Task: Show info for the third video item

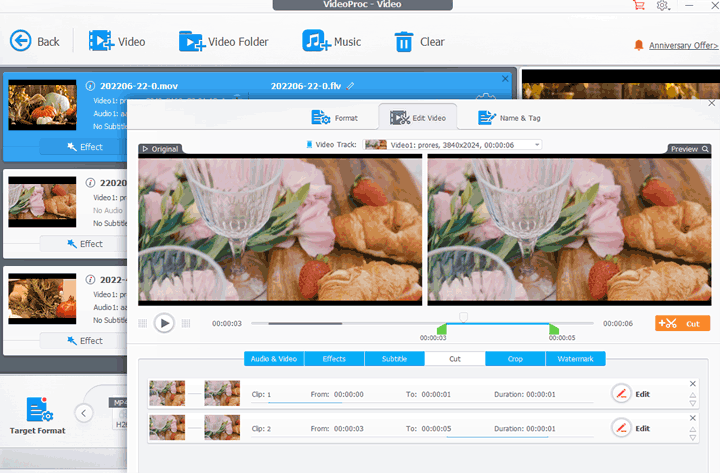Action: tap(90, 280)
